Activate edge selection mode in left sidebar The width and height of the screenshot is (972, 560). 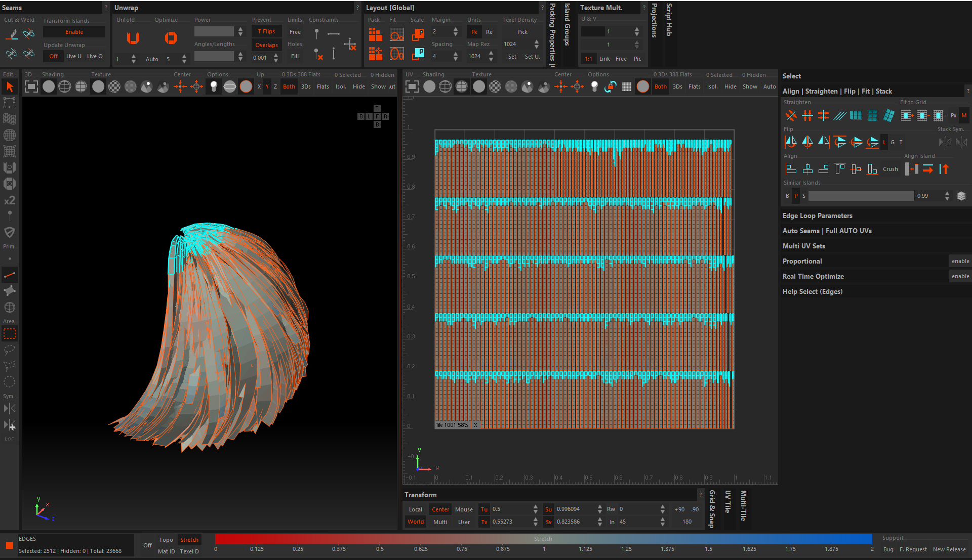[x=10, y=275]
